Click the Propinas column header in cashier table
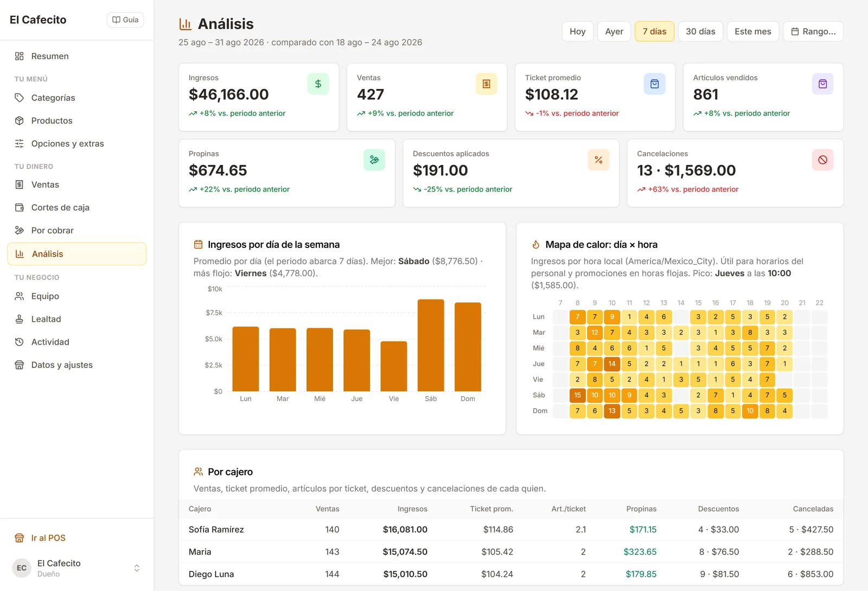 point(641,509)
